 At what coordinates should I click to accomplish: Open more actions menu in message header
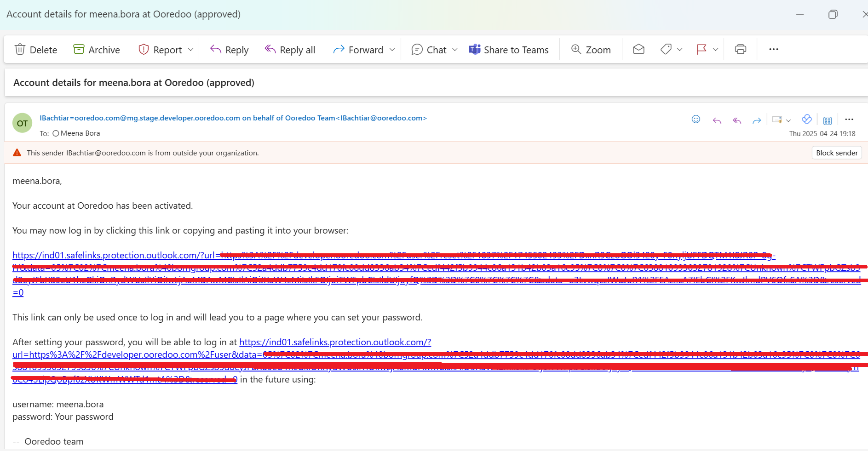[849, 119]
